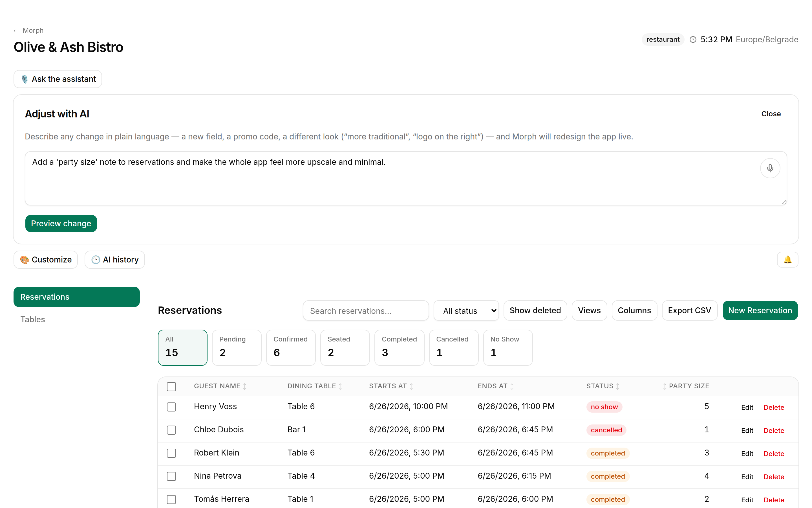Focus the Search reservations field
The image size is (812, 508).
click(366, 311)
